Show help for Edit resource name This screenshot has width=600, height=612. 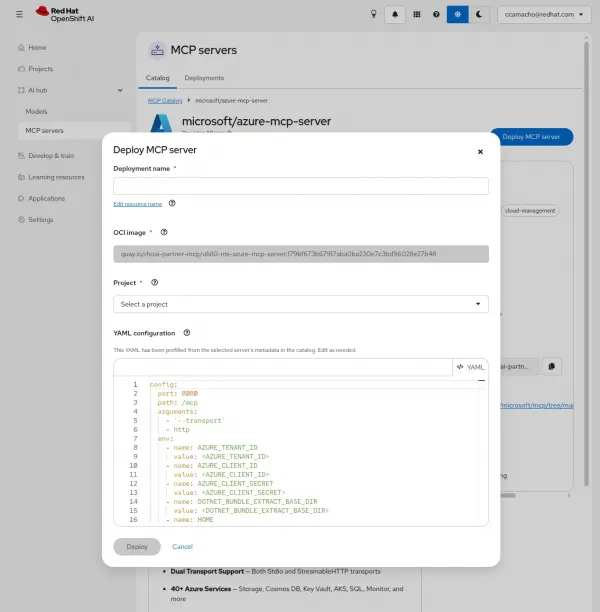coord(172,203)
